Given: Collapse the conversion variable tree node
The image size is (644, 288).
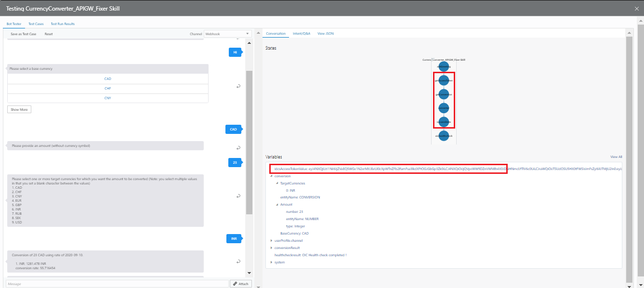Looking at the screenshot, I should pos(272,176).
